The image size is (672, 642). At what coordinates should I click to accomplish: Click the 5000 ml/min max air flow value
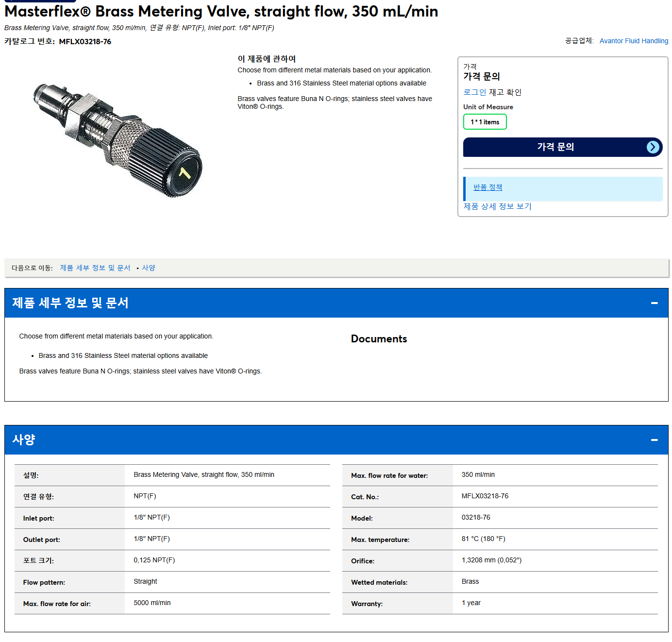pyautogui.click(x=152, y=603)
